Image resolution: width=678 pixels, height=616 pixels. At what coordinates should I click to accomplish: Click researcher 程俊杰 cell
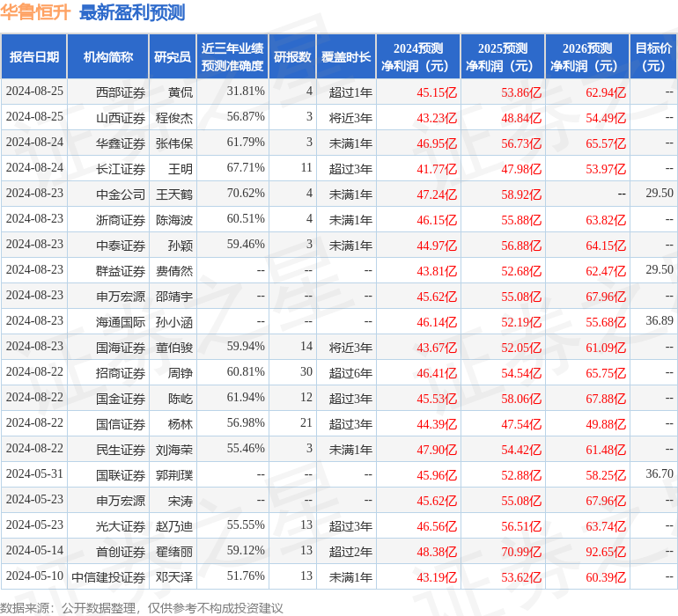[x=174, y=118]
